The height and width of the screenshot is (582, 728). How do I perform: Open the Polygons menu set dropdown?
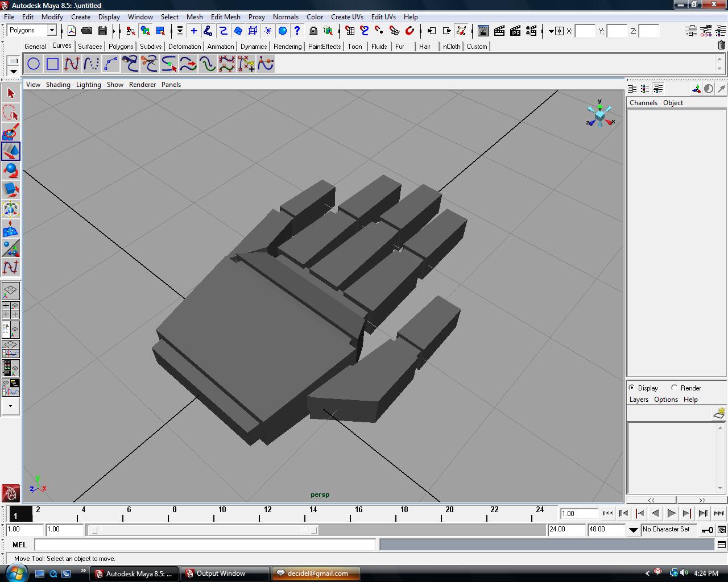click(x=32, y=31)
